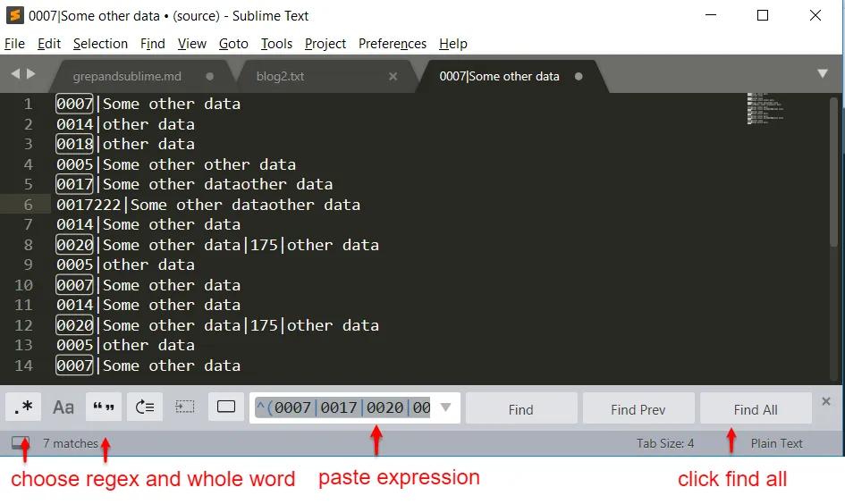Click the vertical scrollbar of the editor
This screenshot has width=845, height=504.
tap(833, 172)
